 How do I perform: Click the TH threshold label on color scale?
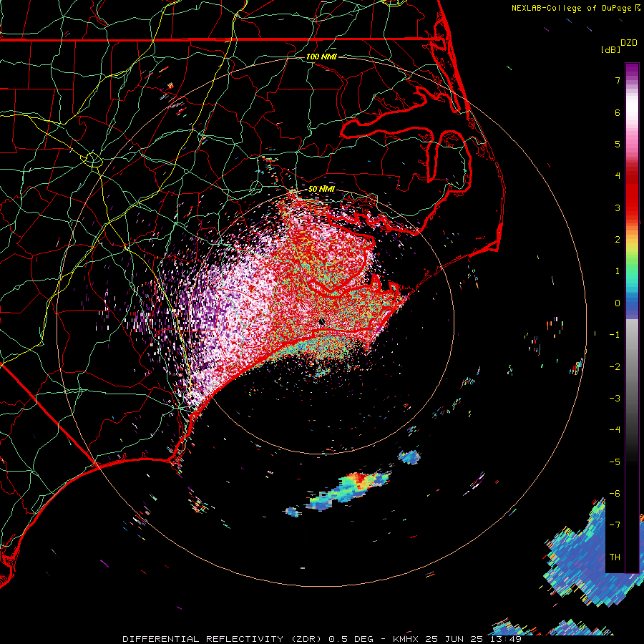pos(615,557)
